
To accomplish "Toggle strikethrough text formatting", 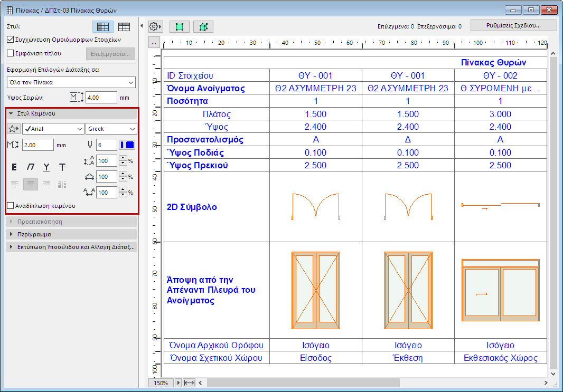I will pos(62,167).
